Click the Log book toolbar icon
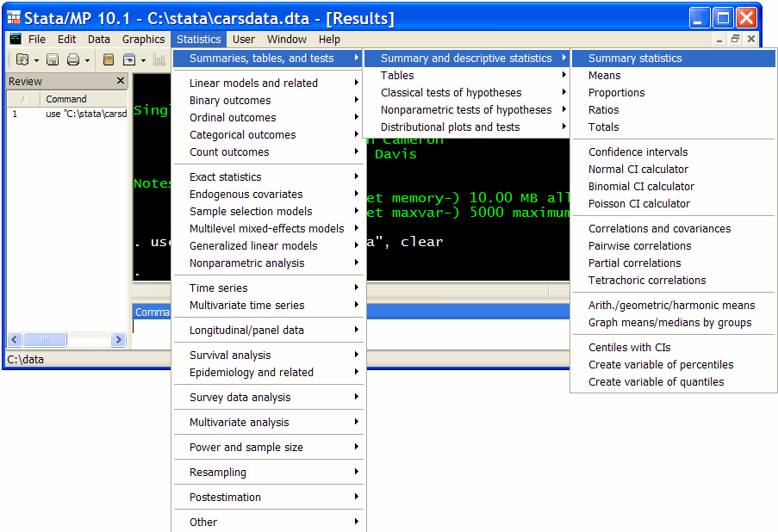This screenshot has width=778, height=532. point(109,59)
